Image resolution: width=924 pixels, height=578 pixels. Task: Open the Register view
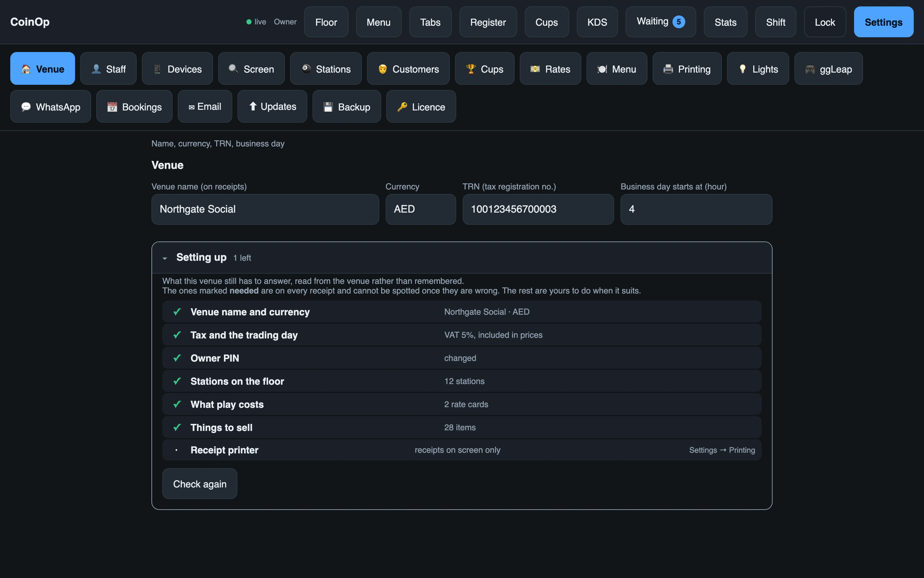pos(488,22)
